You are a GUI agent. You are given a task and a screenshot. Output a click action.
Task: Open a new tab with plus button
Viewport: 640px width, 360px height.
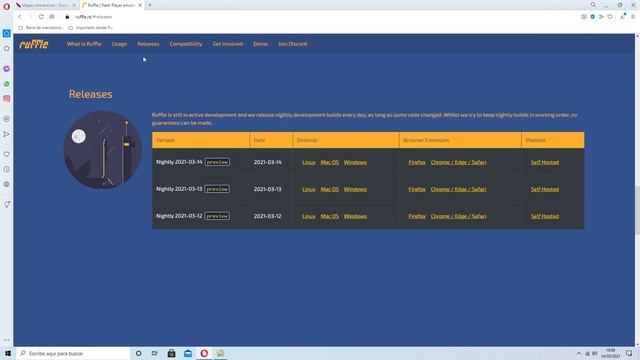[150, 5]
